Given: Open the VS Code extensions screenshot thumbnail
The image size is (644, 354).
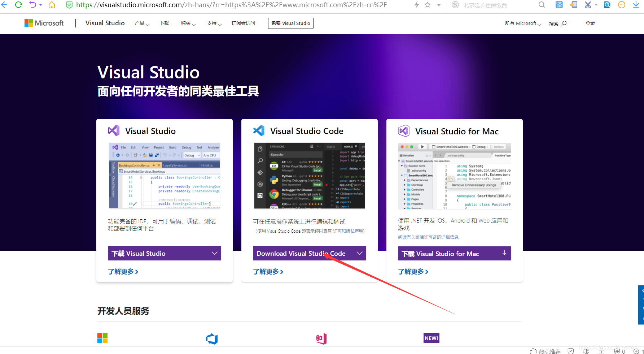Looking at the screenshot, I should [x=310, y=176].
